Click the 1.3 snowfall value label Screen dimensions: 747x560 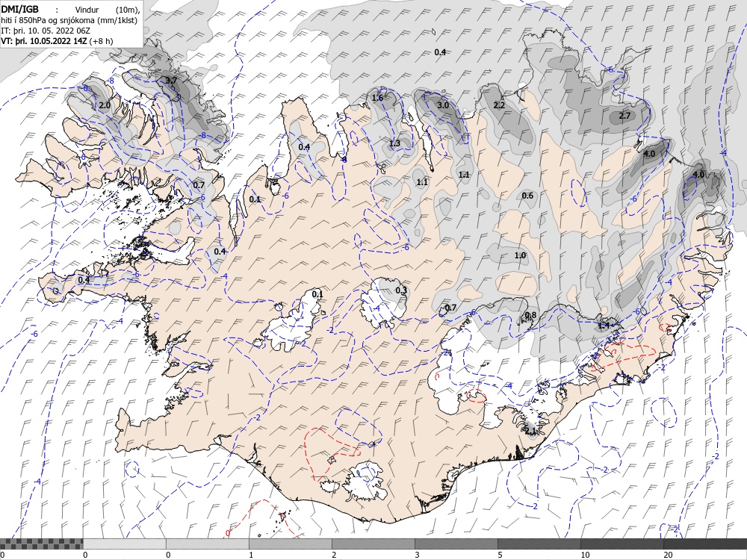pyautogui.click(x=394, y=143)
